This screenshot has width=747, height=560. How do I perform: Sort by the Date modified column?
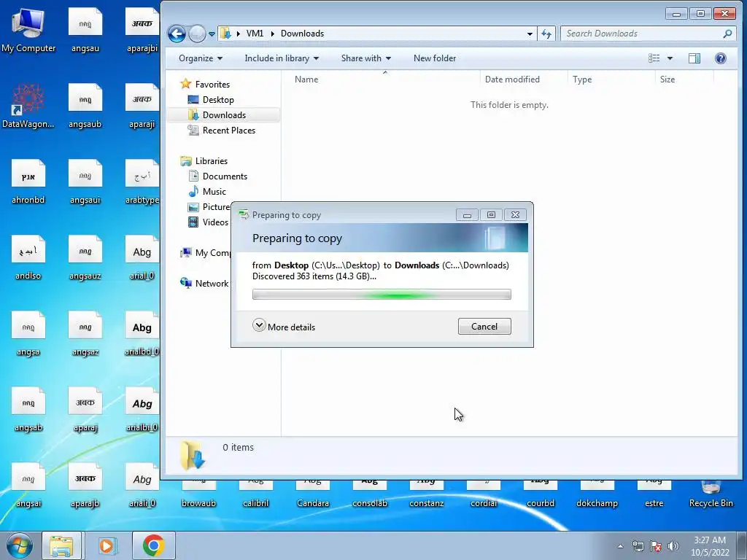524,79
